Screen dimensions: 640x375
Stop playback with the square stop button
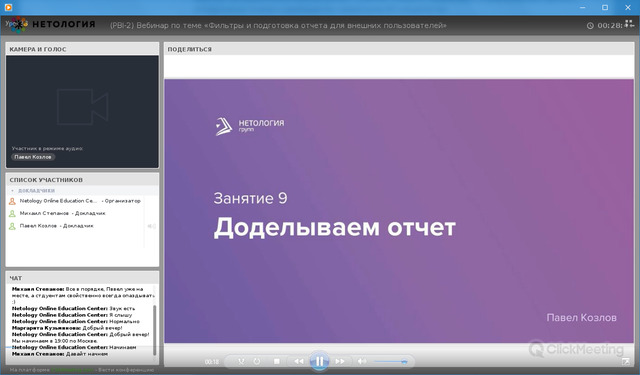pyautogui.click(x=276, y=361)
